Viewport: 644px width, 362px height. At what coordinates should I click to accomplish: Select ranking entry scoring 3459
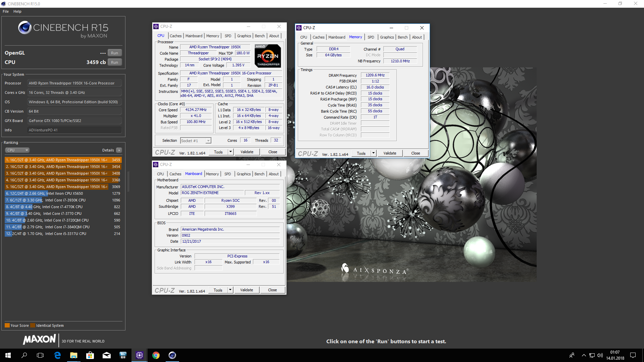(63, 160)
